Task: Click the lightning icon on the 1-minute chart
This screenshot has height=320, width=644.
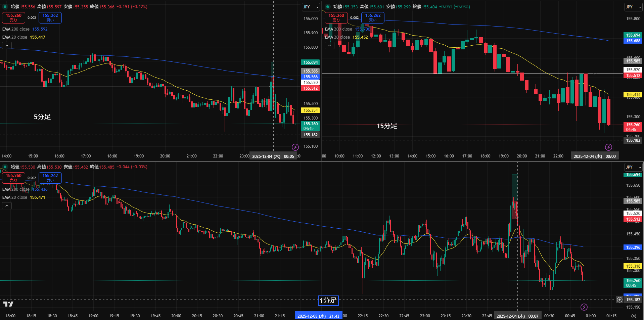Action: tap(584, 307)
